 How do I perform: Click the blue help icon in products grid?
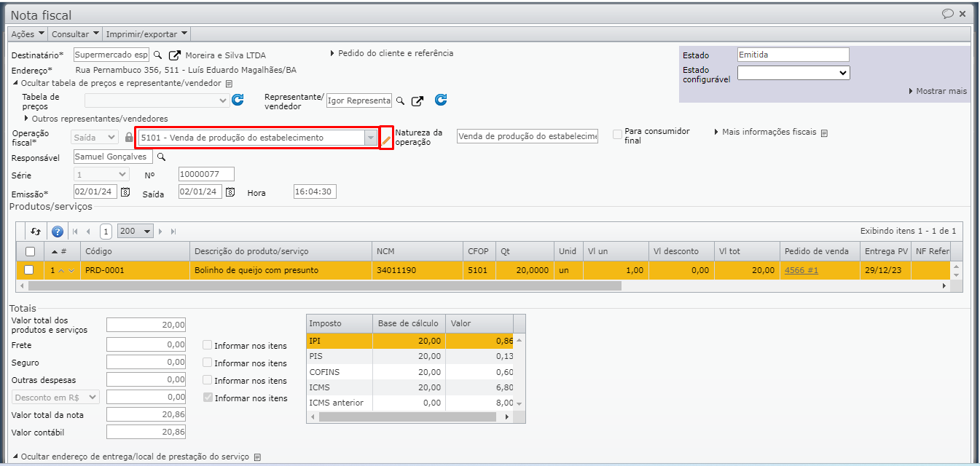point(58,232)
